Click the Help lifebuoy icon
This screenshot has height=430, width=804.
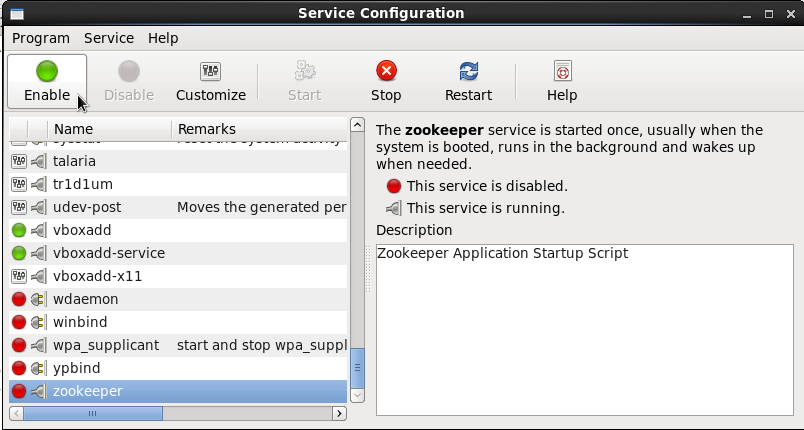[562, 71]
